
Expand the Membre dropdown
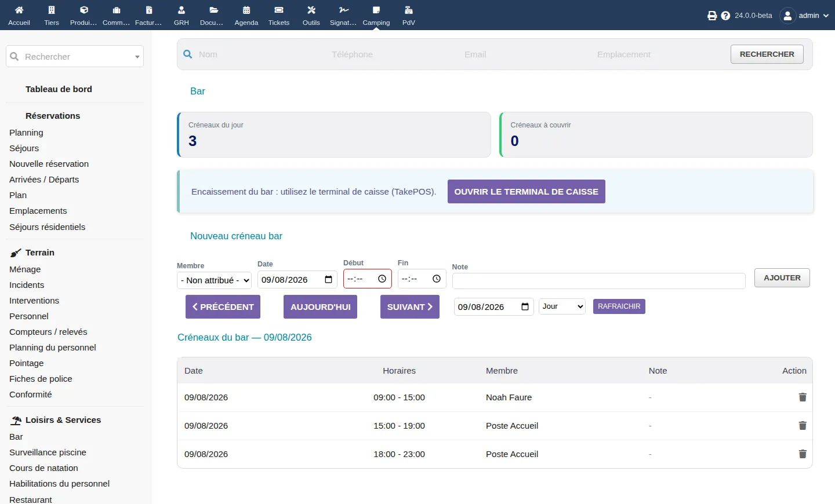tap(214, 280)
